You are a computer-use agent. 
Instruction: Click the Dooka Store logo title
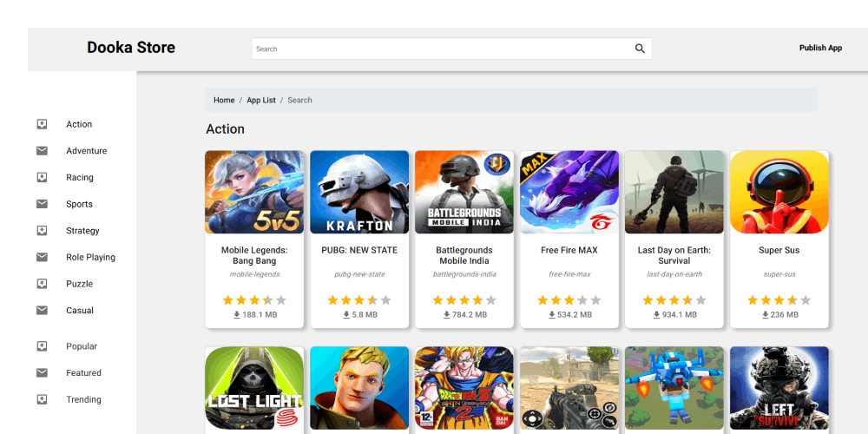coord(131,48)
